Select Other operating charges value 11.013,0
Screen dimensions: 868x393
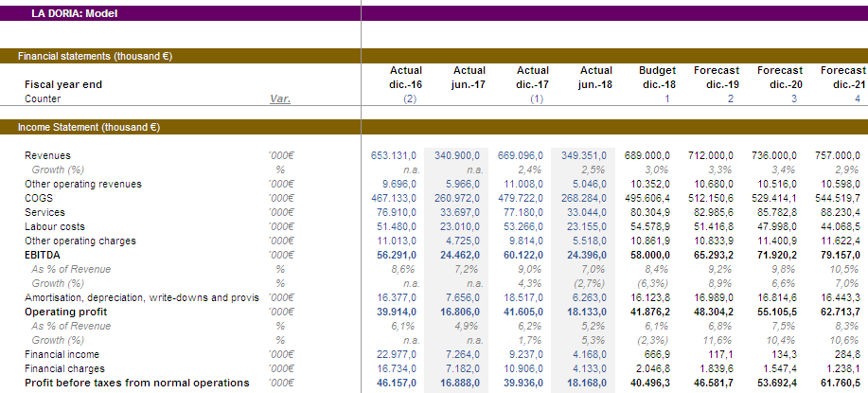pos(396,241)
